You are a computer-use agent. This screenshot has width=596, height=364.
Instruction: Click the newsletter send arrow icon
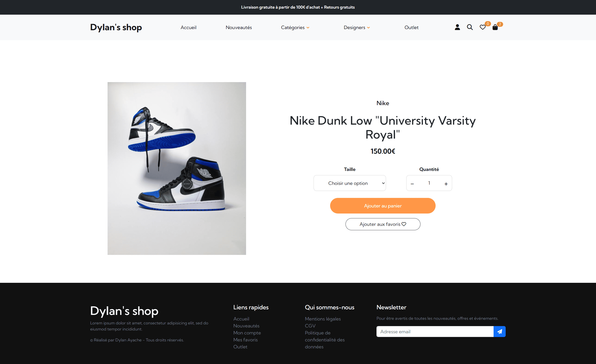(x=499, y=331)
